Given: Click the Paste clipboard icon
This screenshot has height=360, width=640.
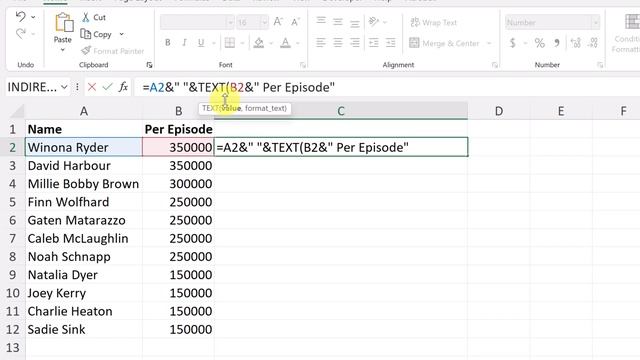Looking at the screenshot, I should (x=64, y=22).
